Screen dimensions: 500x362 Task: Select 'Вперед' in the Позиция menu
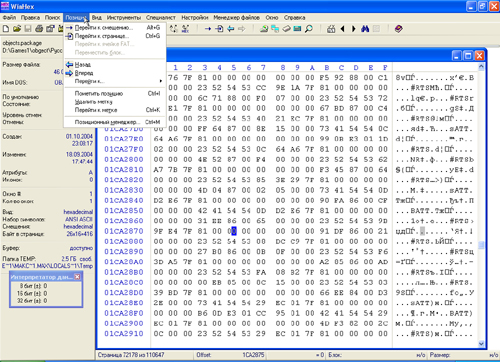[115, 73]
